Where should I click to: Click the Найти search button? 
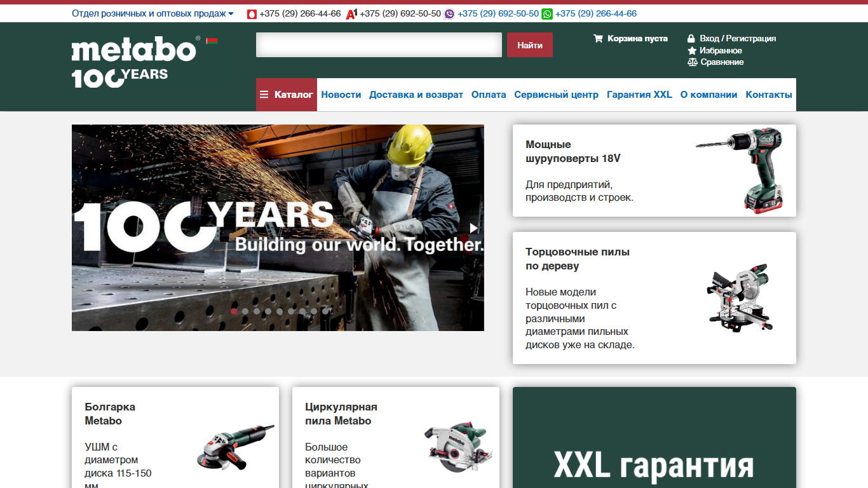[x=530, y=45]
